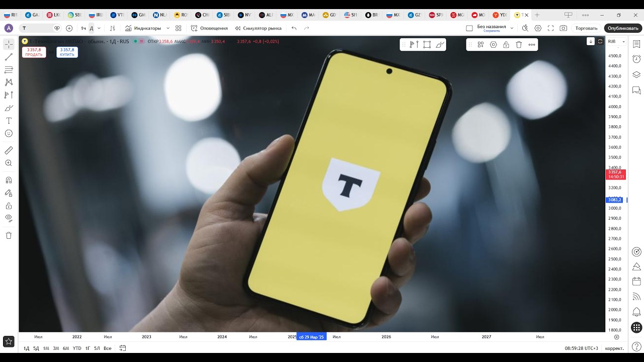Open quick search magnifier in top bar
The width and height of the screenshot is (644, 362).
525,28
